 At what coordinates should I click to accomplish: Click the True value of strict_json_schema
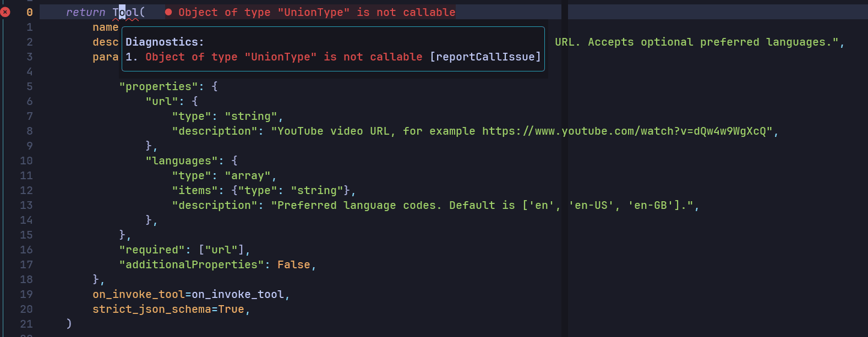click(x=231, y=309)
